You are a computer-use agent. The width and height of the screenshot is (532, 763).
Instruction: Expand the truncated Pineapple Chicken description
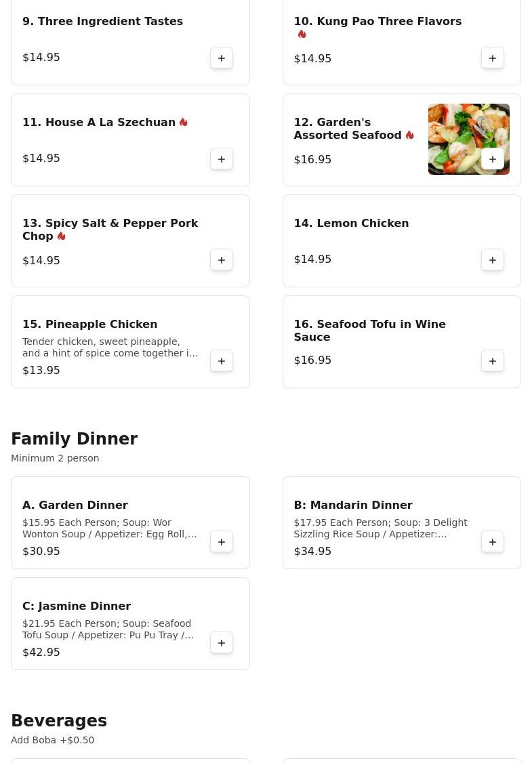tap(110, 348)
